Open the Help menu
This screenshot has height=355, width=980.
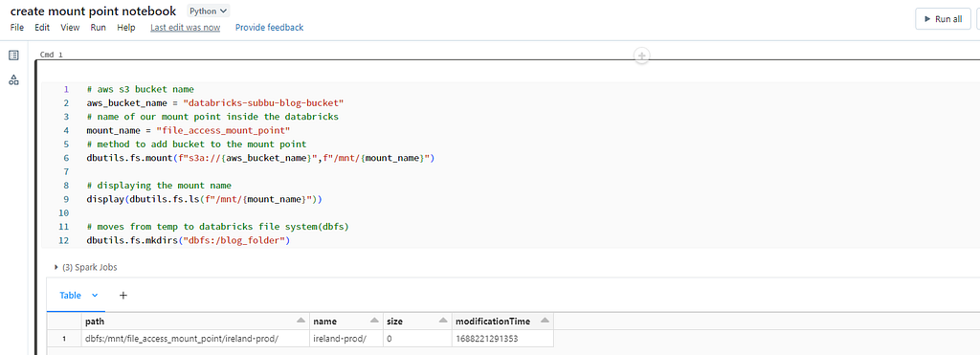tap(126, 28)
